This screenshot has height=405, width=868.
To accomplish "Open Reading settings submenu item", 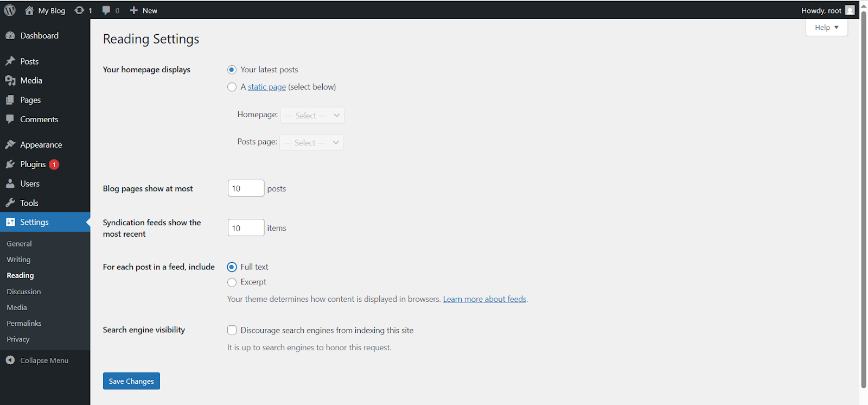I will coord(20,275).
